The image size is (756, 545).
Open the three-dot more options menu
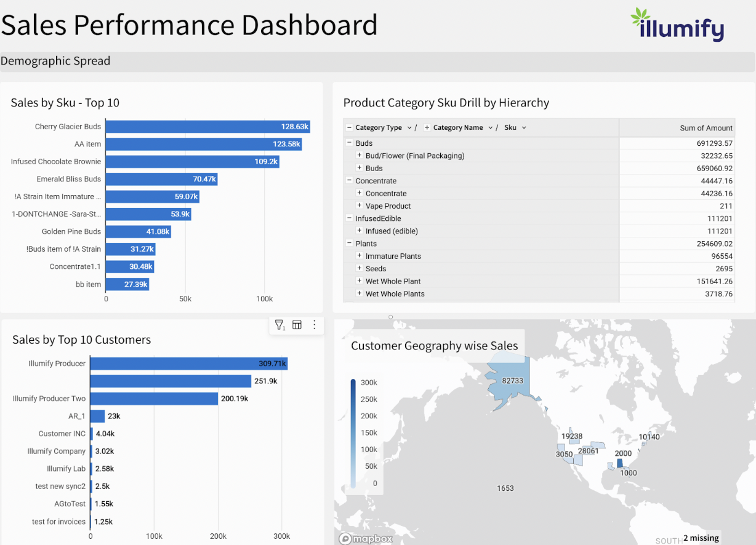[x=315, y=325]
